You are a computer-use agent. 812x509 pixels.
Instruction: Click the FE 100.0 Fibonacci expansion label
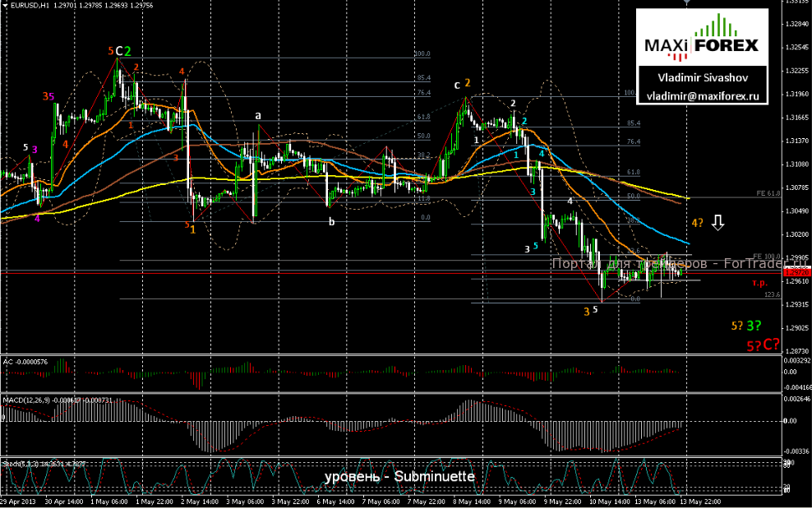click(x=766, y=257)
